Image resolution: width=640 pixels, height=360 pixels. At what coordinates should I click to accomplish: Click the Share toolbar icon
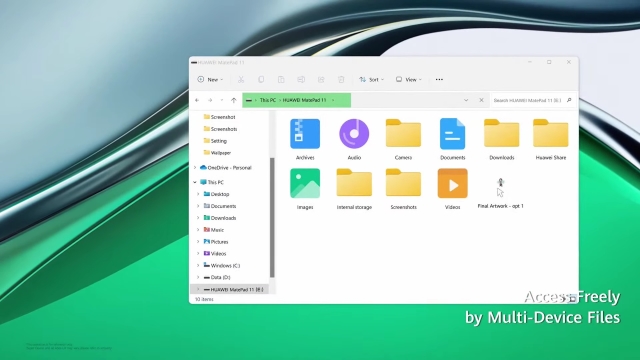(x=321, y=80)
